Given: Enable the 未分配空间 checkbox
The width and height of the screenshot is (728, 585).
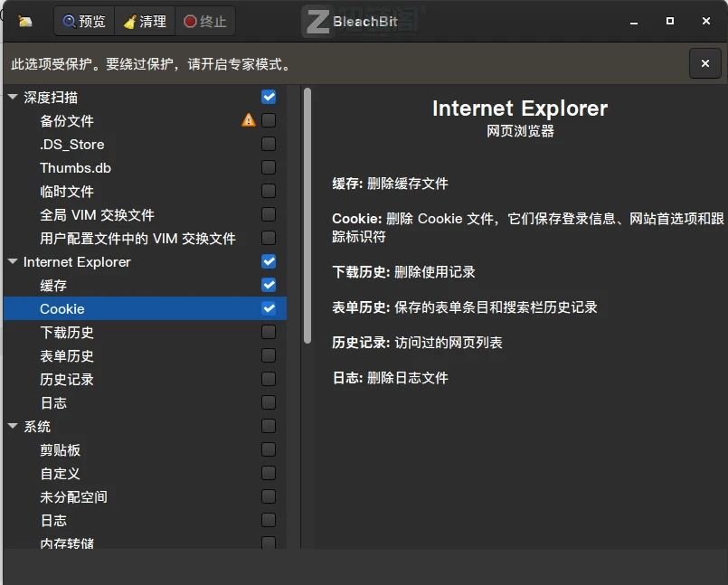Looking at the screenshot, I should tap(269, 496).
